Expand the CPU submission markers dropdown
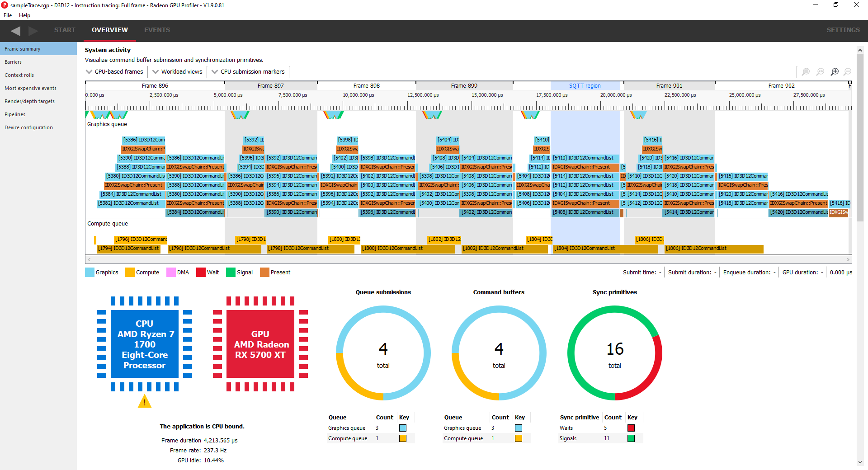 [248, 71]
